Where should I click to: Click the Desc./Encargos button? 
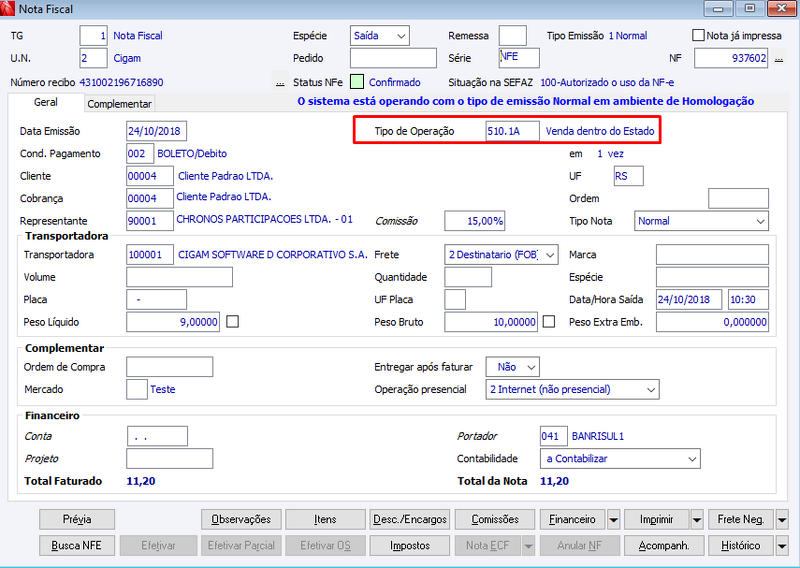[410, 520]
